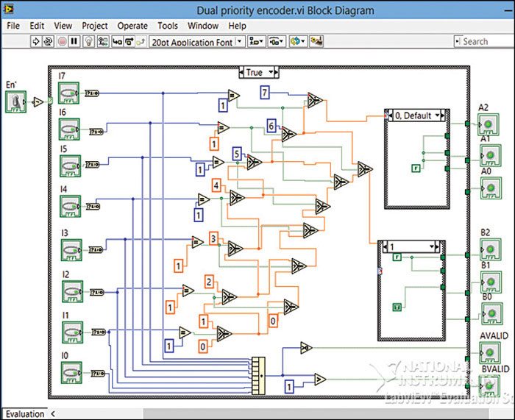The image size is (515, 420).
Task: Open the Operate menu
Action: pyautogui.click(x=132, y=26)
